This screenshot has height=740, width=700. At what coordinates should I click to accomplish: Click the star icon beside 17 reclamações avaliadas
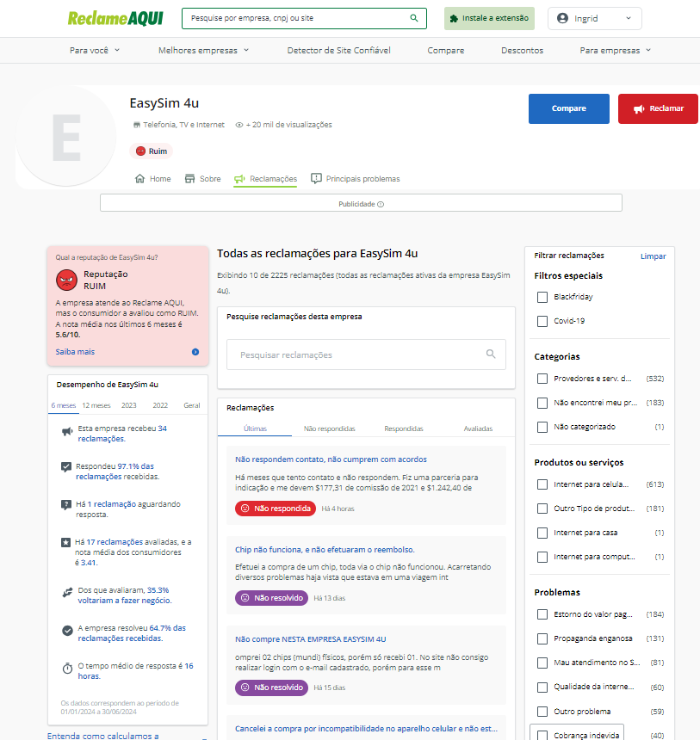(x=65, y=542)
